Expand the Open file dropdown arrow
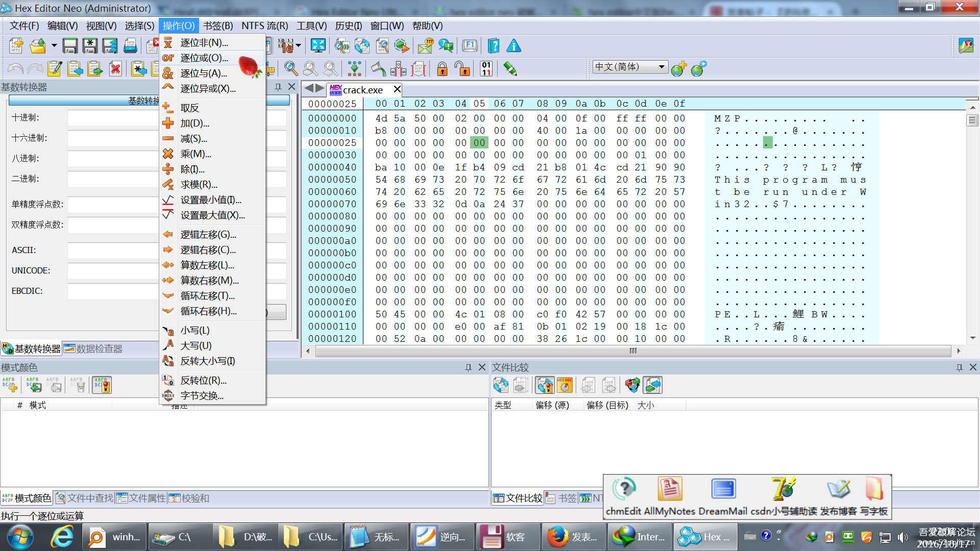Image resolution: width=980 pixels, height=551 pixels. [x=54, y=46]
